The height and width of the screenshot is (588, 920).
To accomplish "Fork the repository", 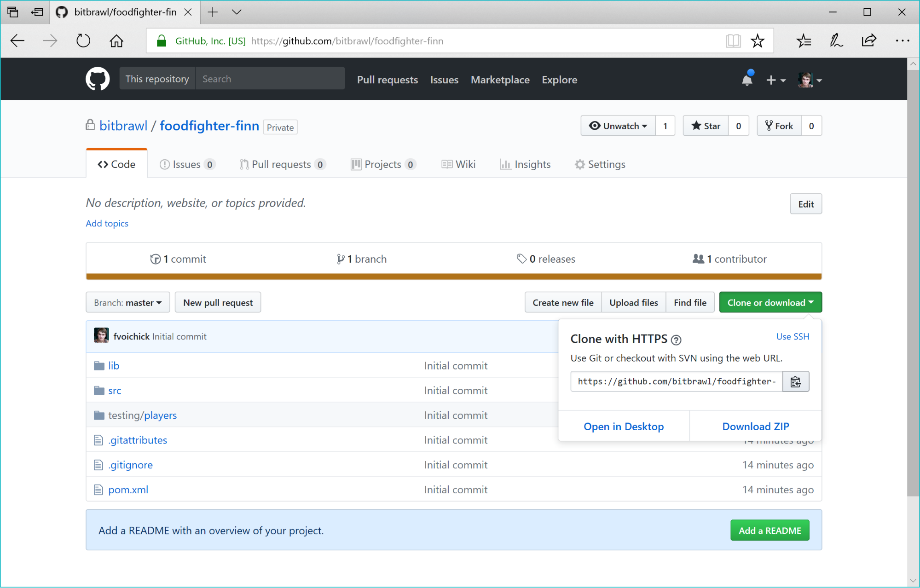I will tap(779, 126).
